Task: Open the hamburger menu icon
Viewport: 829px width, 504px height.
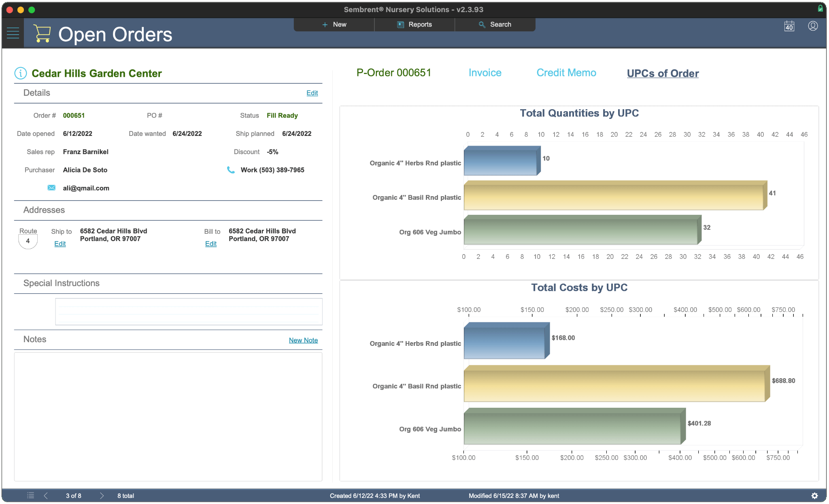Action: pyautogui.click(x=13, y=33)
